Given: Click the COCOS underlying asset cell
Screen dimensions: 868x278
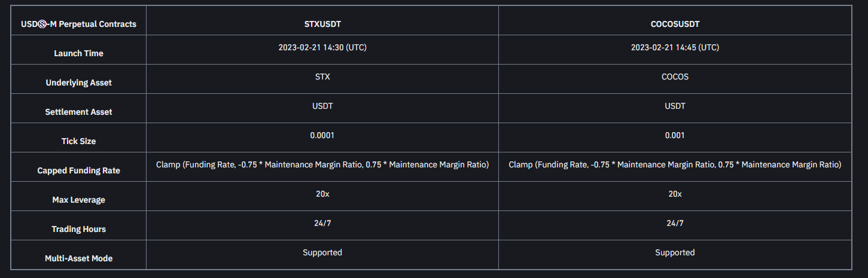Looking at the screenshot, I should (675, 77).
